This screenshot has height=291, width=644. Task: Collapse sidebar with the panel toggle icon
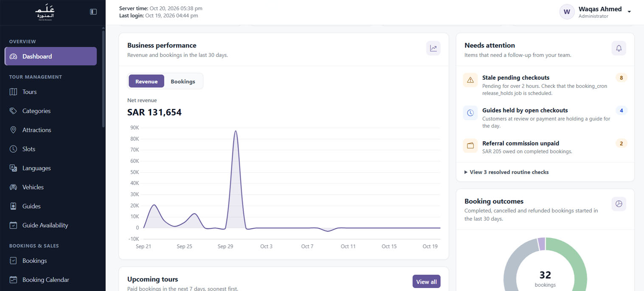tap(93, 12)
